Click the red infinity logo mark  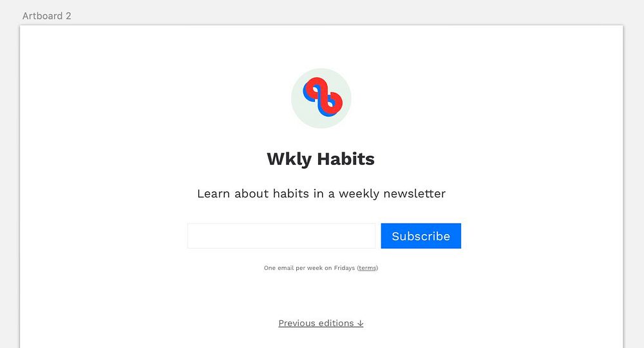(323, 97)
